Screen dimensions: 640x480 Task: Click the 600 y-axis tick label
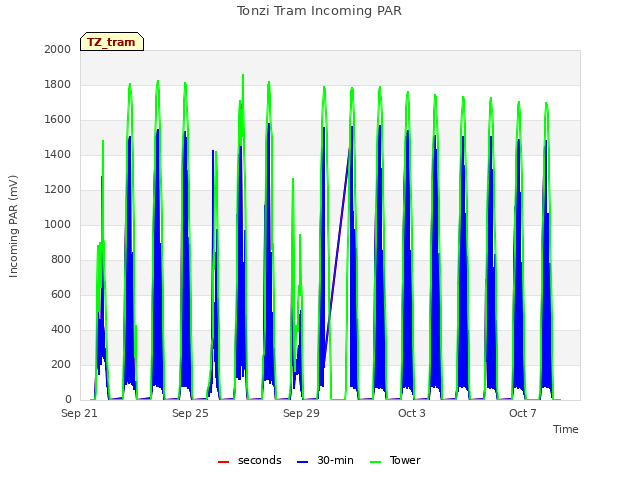(61, 295)
